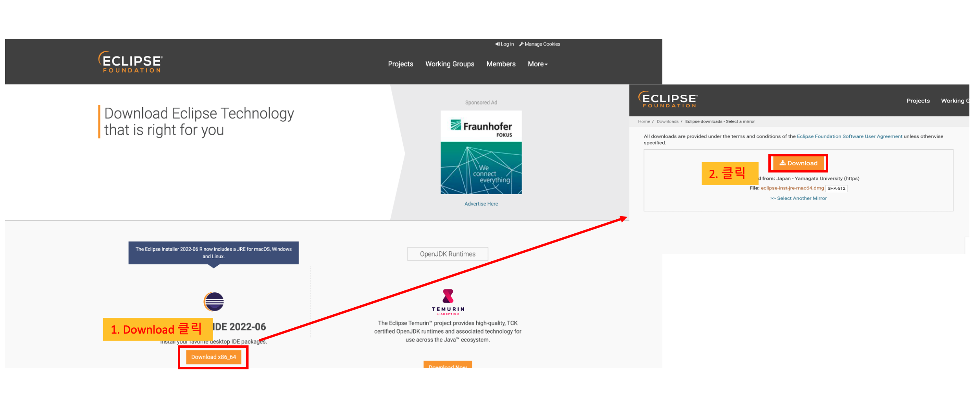Image resolution: width=980 pixels, height=411 pixels.
Task: Open Eclipse Foundation Software User Agreement link
Action: (850, 136)
